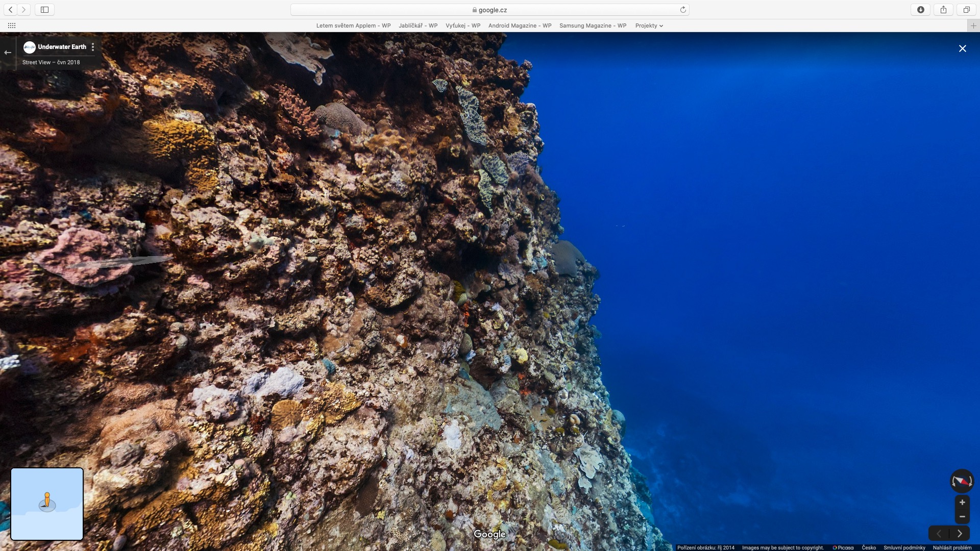The image size is (980, 551).
Task: Open Samsung Magazine - WP bookmark
Action: pos(593,26)
